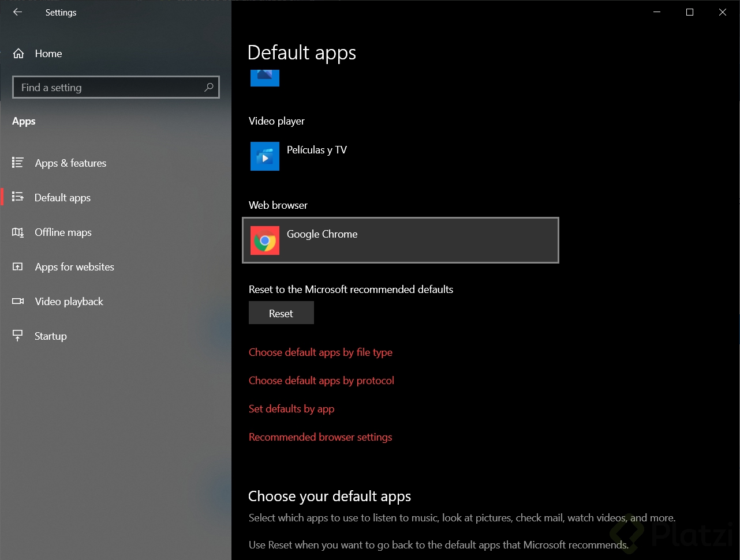The height and width of the screenshot is (560, 740).
Task: Click the Offline maps map icon
Action: point(18,232)
